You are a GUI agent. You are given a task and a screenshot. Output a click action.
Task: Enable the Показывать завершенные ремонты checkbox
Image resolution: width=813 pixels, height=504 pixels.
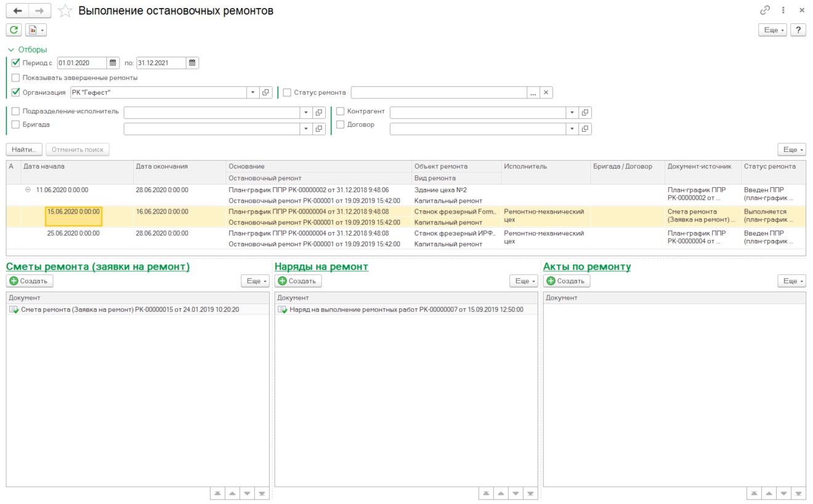[15, 78]
